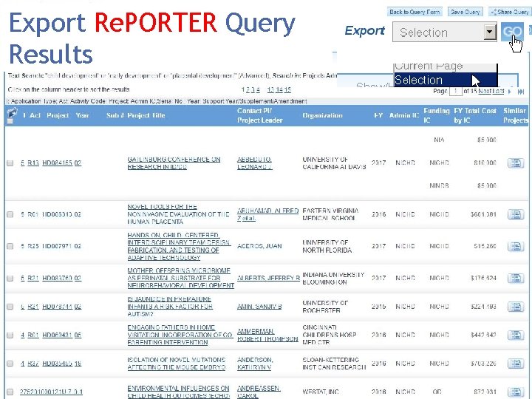Toggle select-all checkbox in table header
The image size is (532, 399).
10,121
